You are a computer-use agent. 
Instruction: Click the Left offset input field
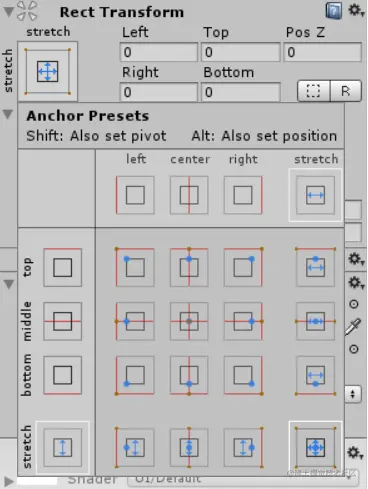click(x=159, y=52)
